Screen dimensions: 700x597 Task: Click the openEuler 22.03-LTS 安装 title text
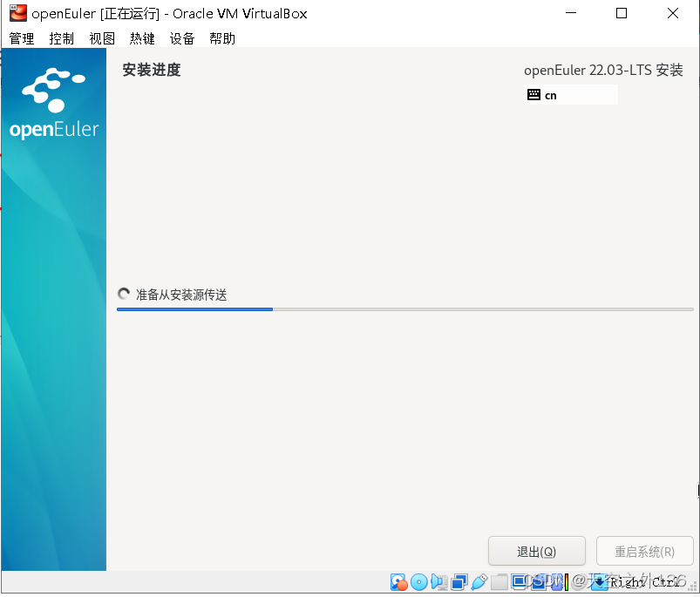tap(603, 70)
